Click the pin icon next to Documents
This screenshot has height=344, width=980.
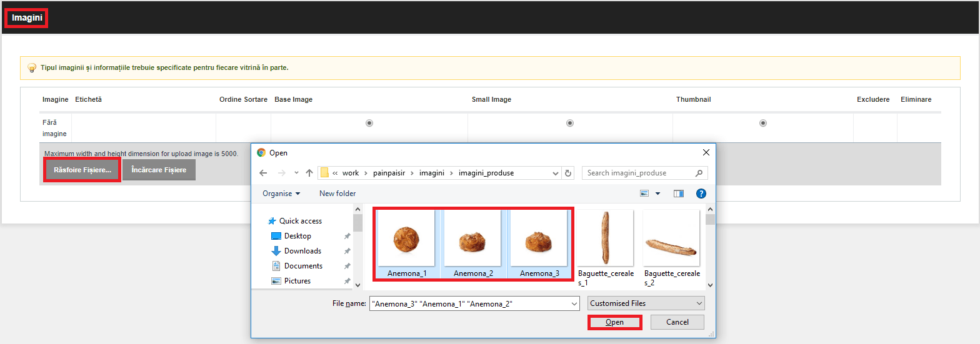tap(347, 266)
